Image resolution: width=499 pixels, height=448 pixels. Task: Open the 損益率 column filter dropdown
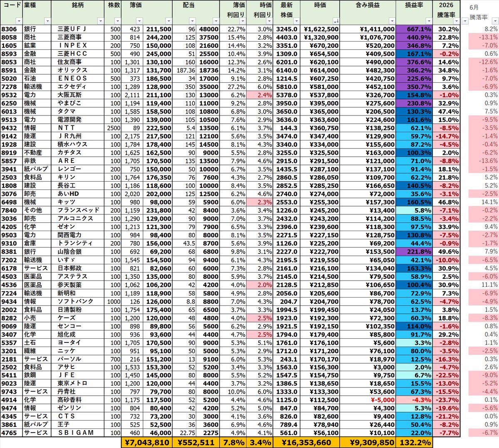click(429, 21)
